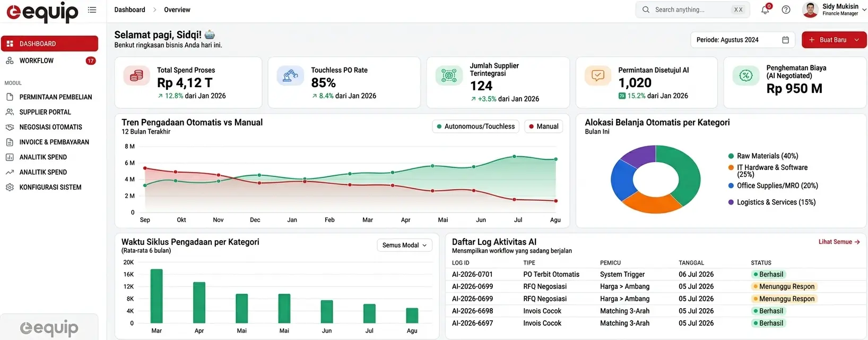Click the System Trigger cell
868x340 pixels.
click(622, 275)
